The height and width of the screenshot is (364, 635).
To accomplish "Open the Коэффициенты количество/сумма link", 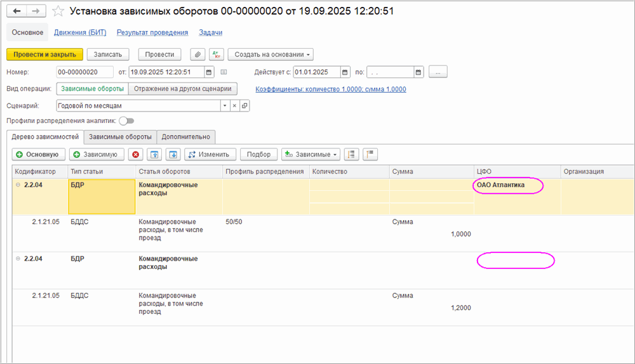I will [x=330, y=89].
